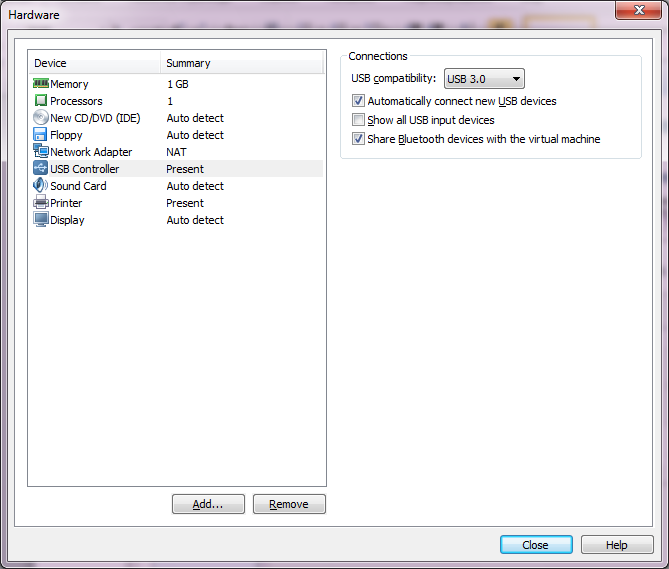Click 'Auto detect' summary for Display
669x569 pixels.
coord(195,220)
